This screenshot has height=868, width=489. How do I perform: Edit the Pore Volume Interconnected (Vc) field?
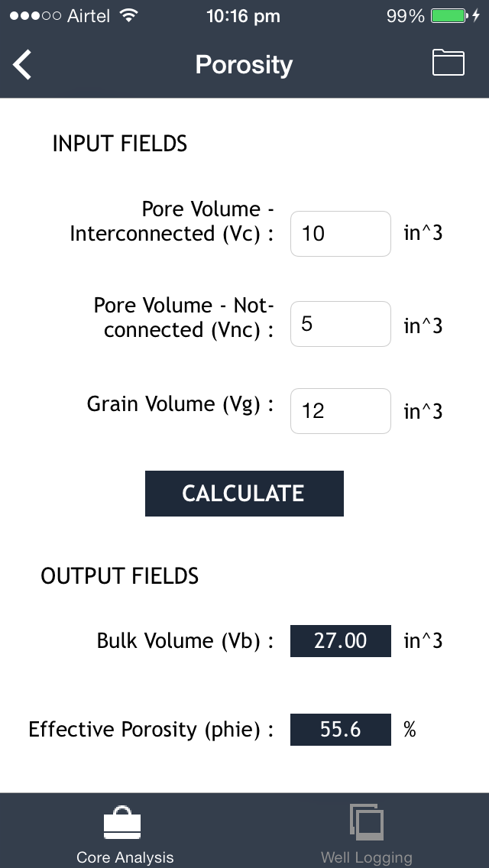[x=341, y=234]
